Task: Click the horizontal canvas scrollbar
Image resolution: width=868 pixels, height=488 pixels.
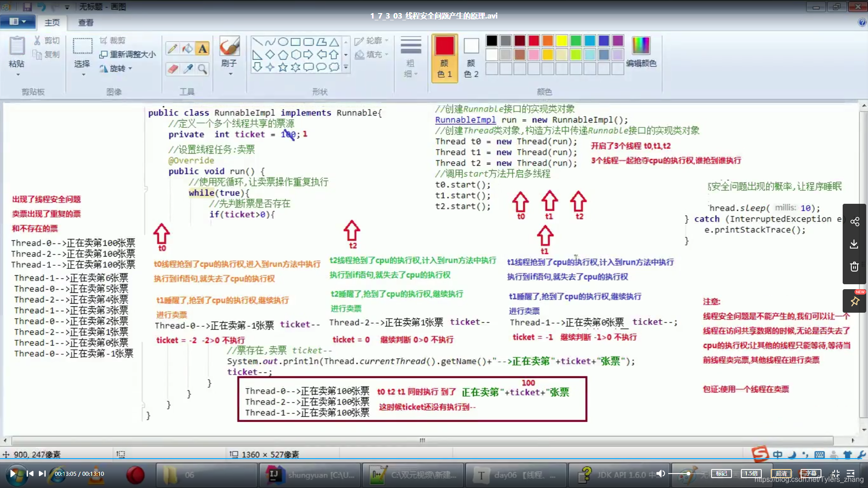Action: pos(422,440)
